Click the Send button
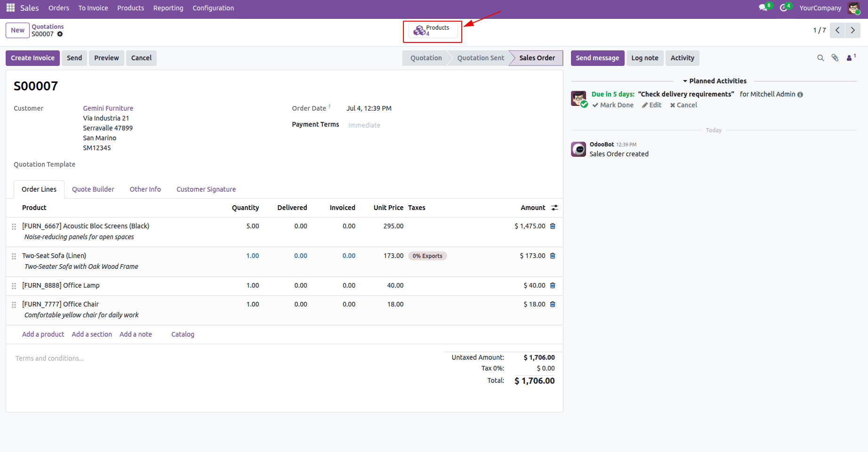 click(74, 58)
